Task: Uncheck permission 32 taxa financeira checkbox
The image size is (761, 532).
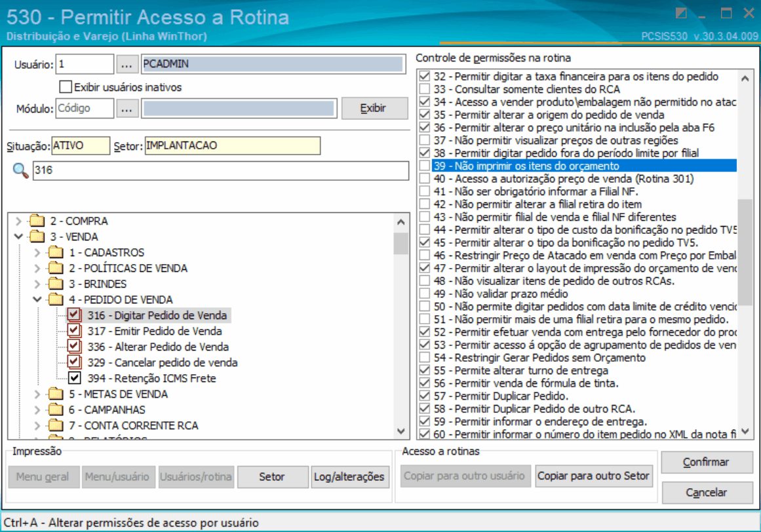Action: pyautogui.click(x=425, y=76)
